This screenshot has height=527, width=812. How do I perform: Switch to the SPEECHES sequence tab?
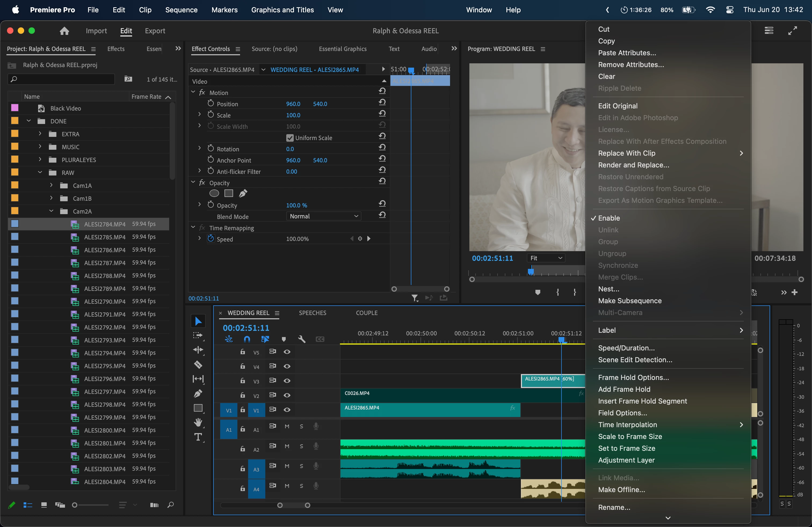(x=312, y=313)
